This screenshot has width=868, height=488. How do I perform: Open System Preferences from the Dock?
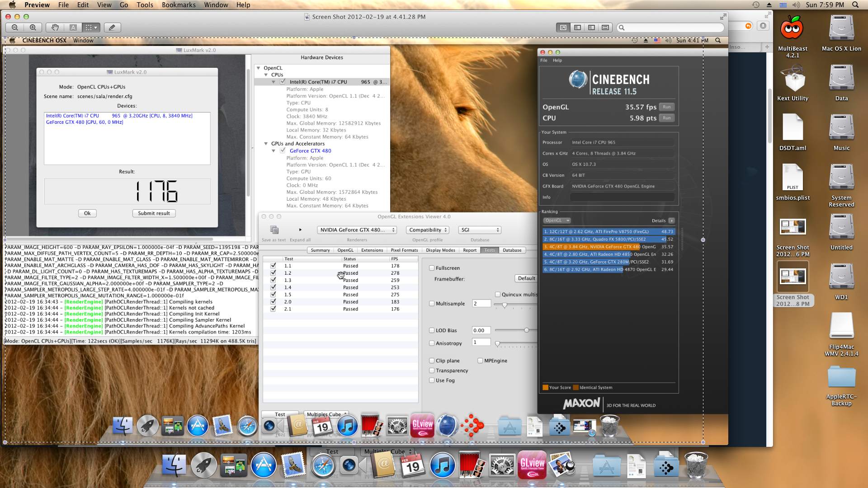click(x=502, y=465)
